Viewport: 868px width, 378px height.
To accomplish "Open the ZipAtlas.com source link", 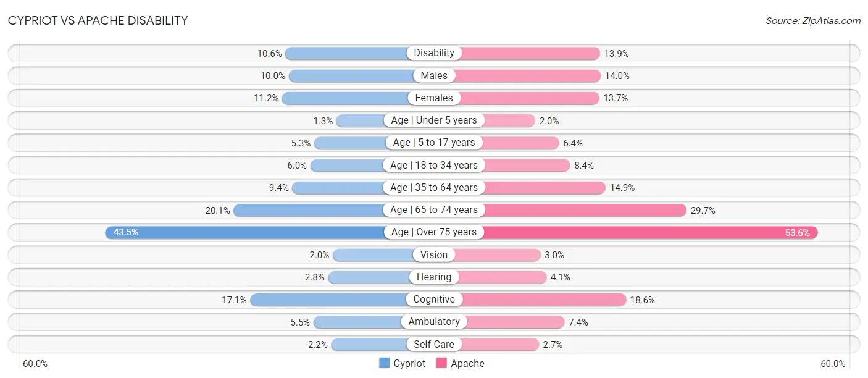I will [831, 20].
